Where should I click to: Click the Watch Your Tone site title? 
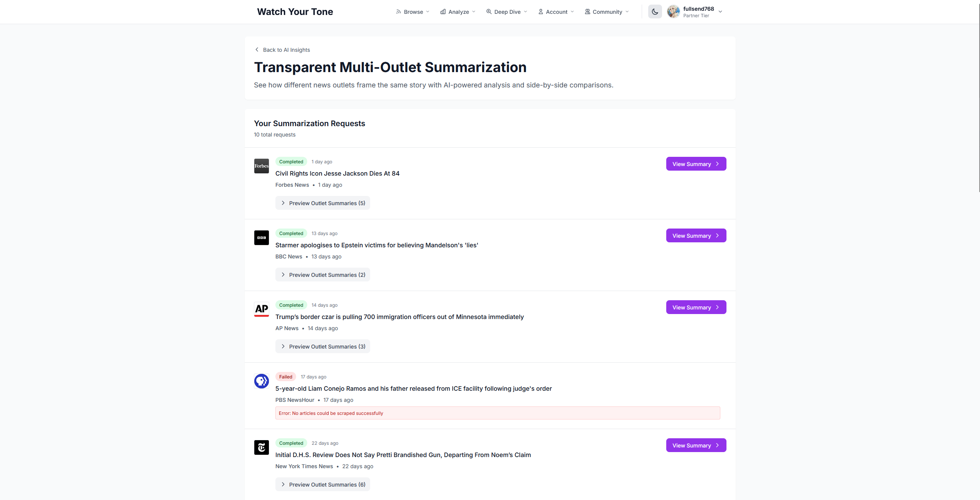point(295,12)
